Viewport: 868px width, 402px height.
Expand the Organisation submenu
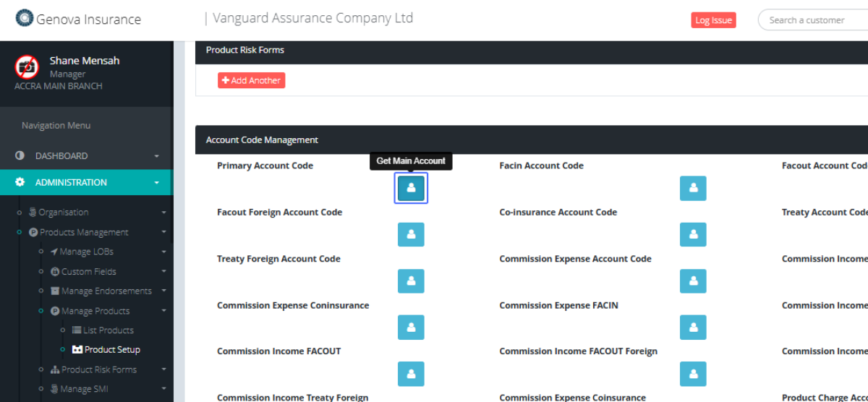(64, 213)
